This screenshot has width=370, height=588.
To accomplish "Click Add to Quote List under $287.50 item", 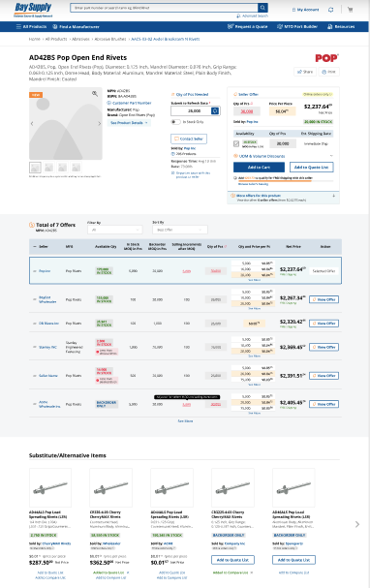I will coord(50,573).
